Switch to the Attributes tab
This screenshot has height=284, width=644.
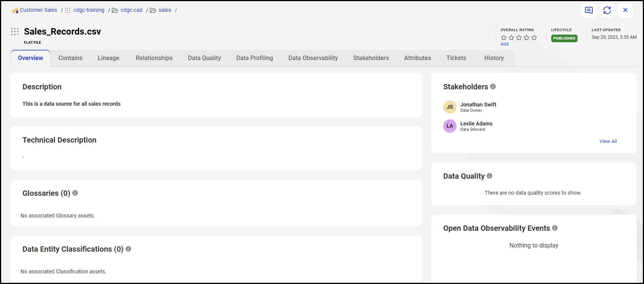[x=417, y=58]
